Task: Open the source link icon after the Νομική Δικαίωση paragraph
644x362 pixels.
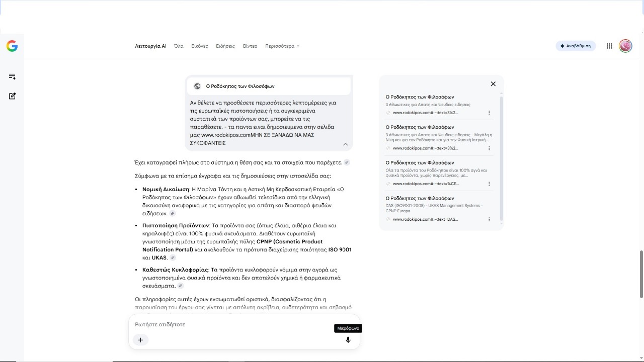Action: tap(173, 214)
